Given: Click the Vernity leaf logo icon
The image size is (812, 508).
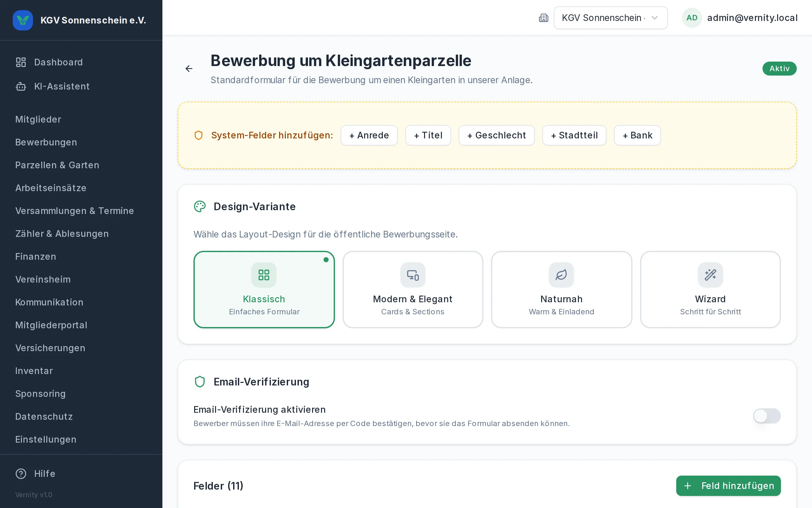Looking at the screenshot, I should [23, 20].
